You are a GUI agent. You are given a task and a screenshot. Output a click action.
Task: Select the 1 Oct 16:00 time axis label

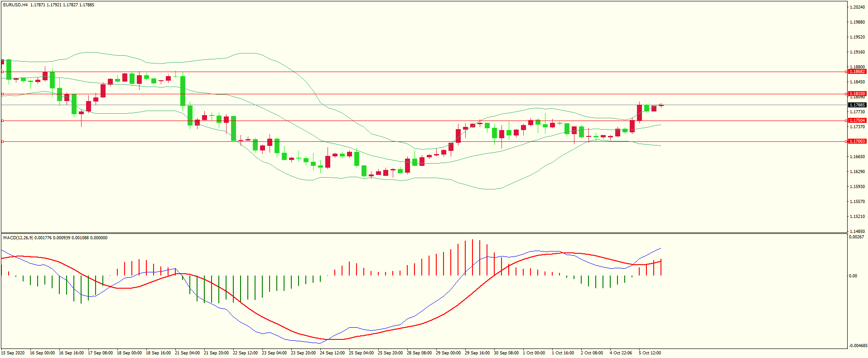coord(563,353)
